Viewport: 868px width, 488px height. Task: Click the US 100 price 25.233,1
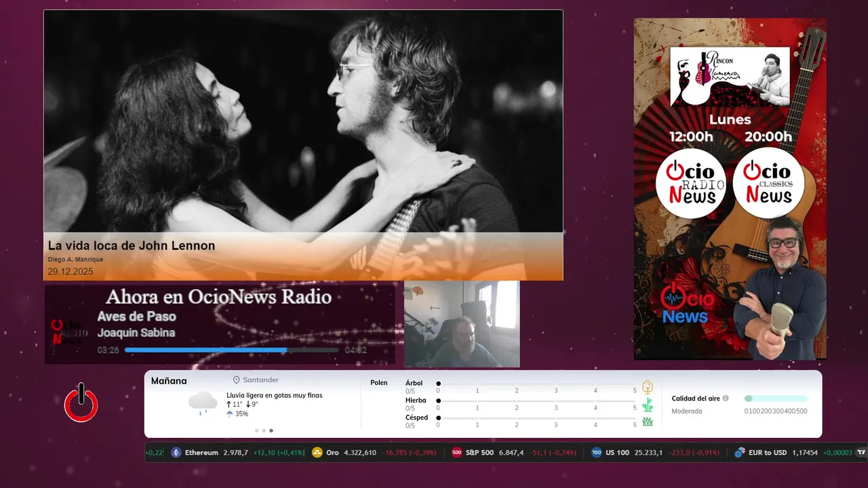pos(648,453)
